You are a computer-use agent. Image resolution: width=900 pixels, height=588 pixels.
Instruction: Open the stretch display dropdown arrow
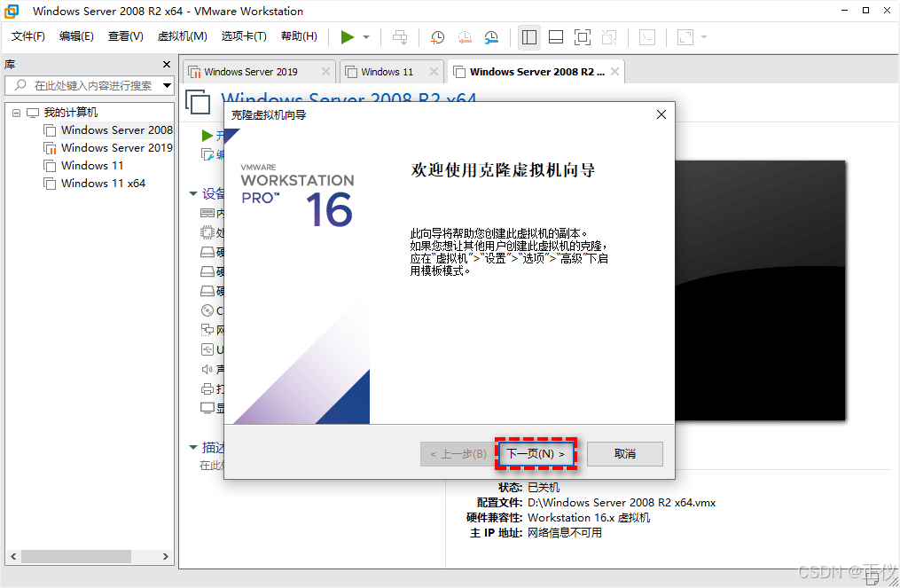704,37
